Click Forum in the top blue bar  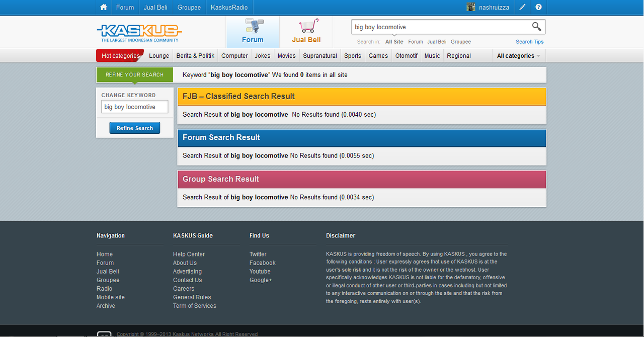(125, 7)
